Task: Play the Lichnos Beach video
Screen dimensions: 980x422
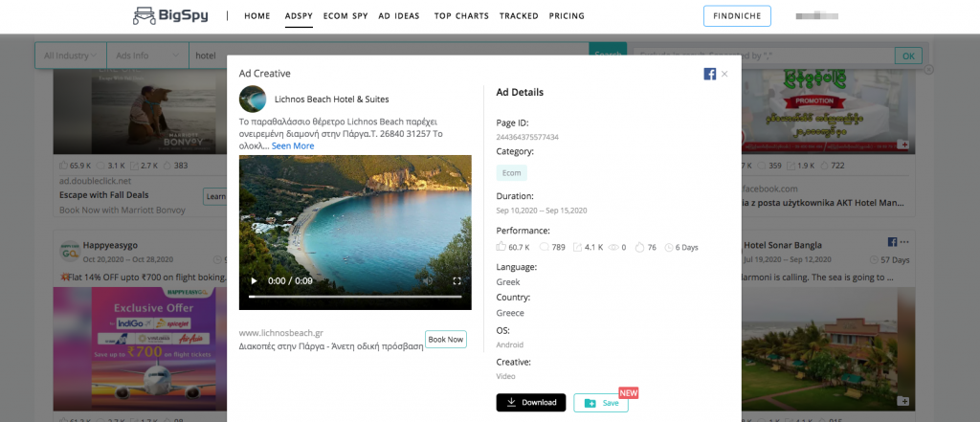Action: point(255,281)
